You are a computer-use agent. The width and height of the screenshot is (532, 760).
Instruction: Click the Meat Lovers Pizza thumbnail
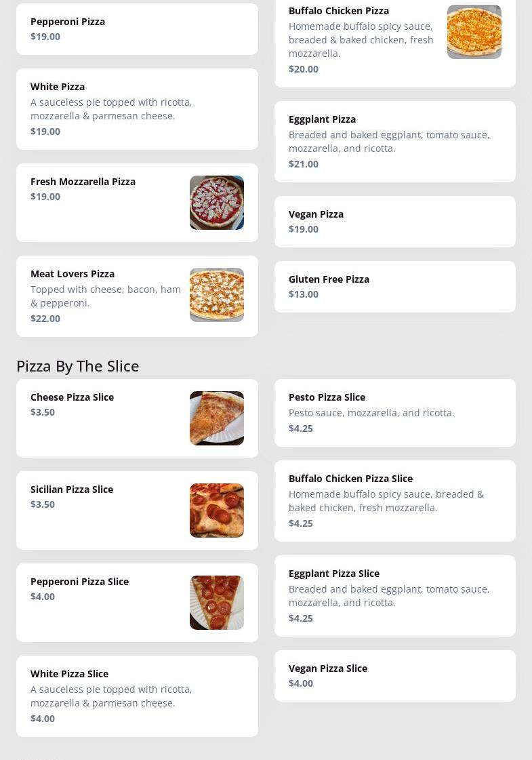coord(216,295)
